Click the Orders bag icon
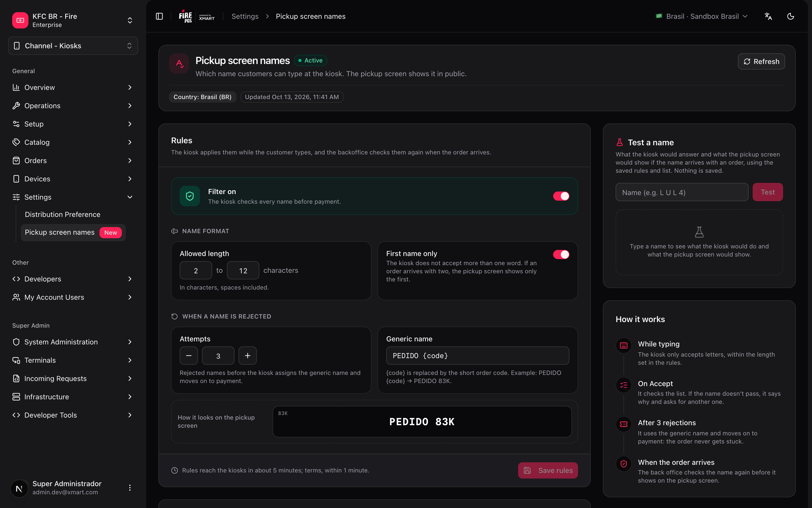Viewport: 812px width, 508px height. [x=16, y=160]
